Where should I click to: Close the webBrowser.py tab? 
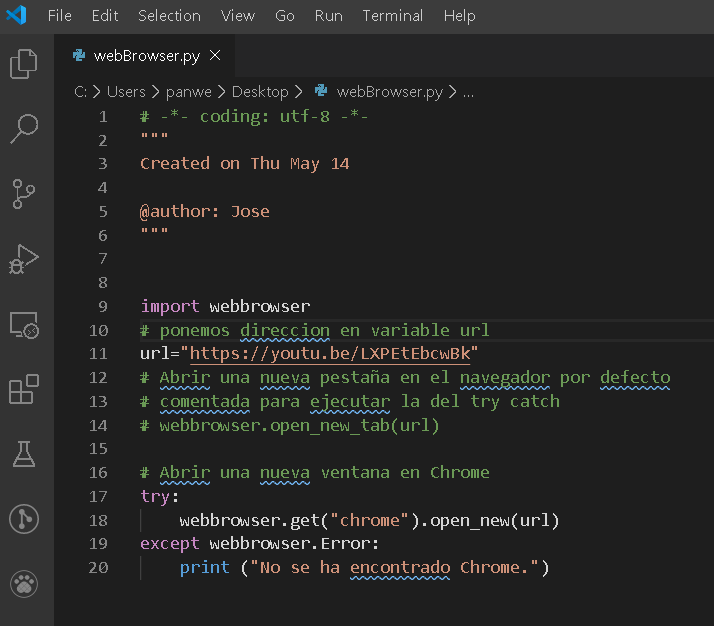[x=215, y=56]
